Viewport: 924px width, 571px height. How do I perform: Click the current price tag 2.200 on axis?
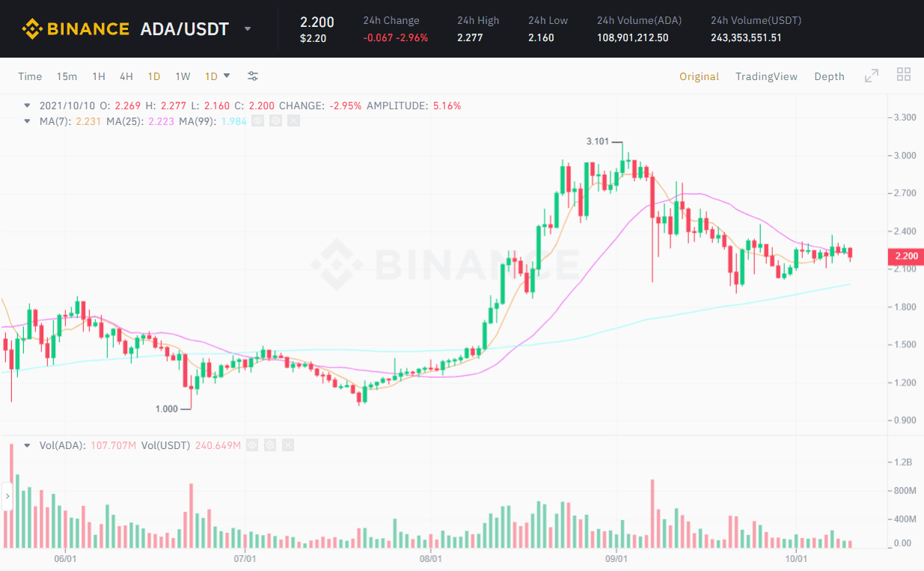(x=905, y=256)
